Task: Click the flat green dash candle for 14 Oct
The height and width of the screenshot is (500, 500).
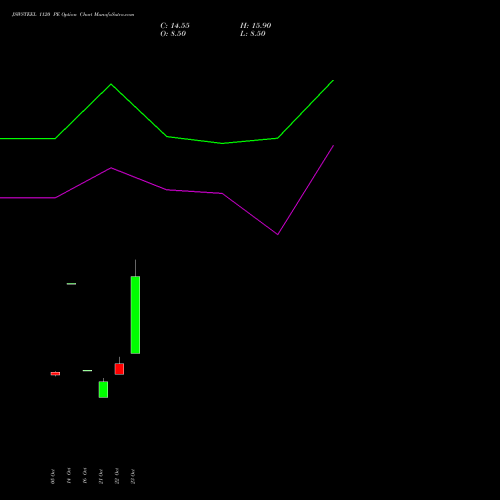Action: [x=71, y=284]
